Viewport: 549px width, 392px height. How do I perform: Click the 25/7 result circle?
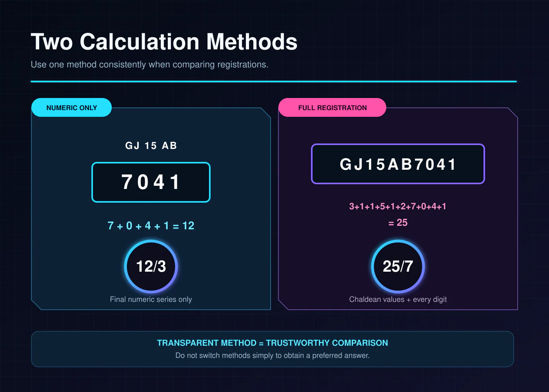[398, 267]
